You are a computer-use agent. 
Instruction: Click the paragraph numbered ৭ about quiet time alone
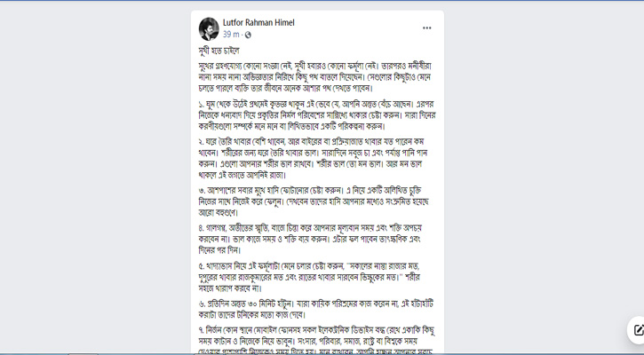pyautogui.click(x=315, y=341)
